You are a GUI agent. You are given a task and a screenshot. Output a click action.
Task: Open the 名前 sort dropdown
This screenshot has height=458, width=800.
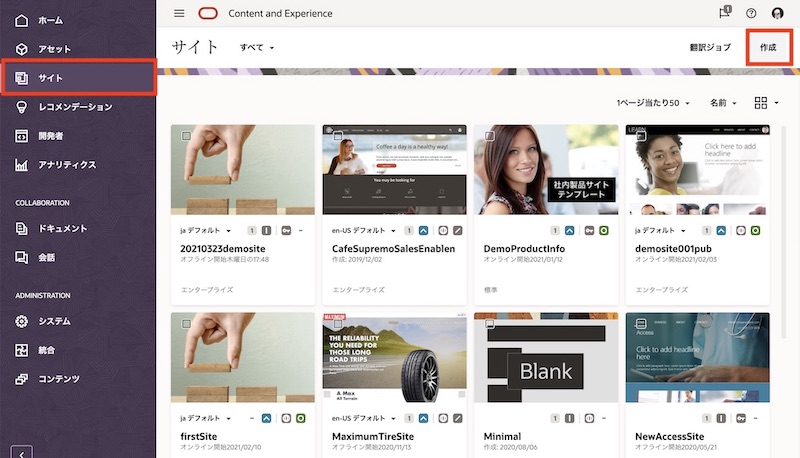click(x=723, y=103)
